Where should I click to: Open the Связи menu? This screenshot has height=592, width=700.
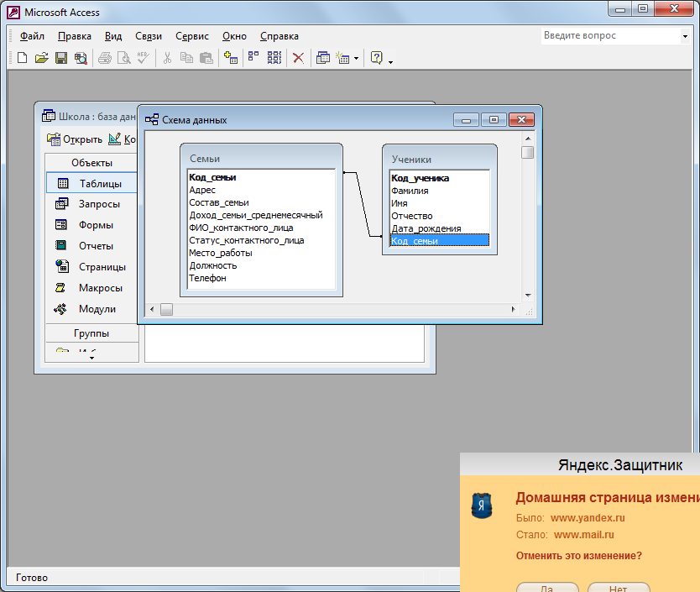coord(149,36)
